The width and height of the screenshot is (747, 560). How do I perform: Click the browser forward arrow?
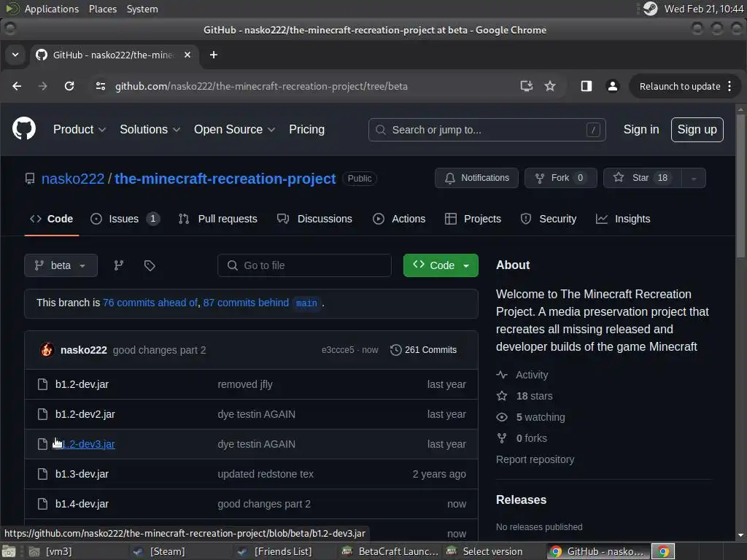43,86
